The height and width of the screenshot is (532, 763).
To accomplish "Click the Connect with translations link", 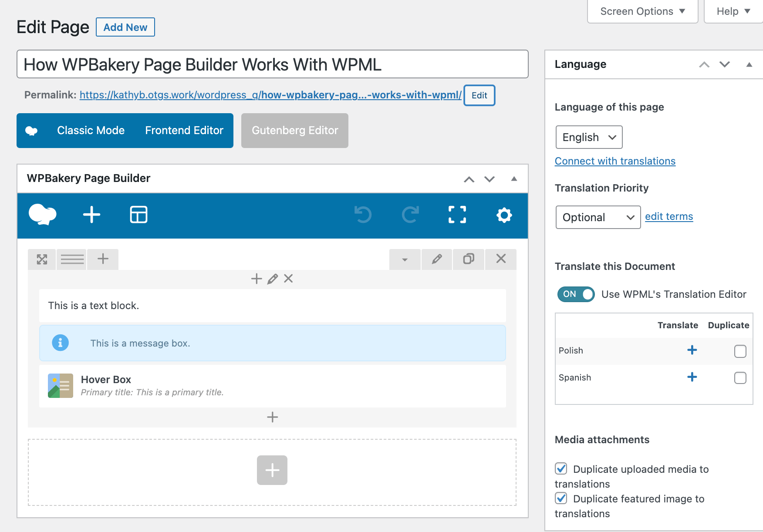I will (x=615, y=161).
